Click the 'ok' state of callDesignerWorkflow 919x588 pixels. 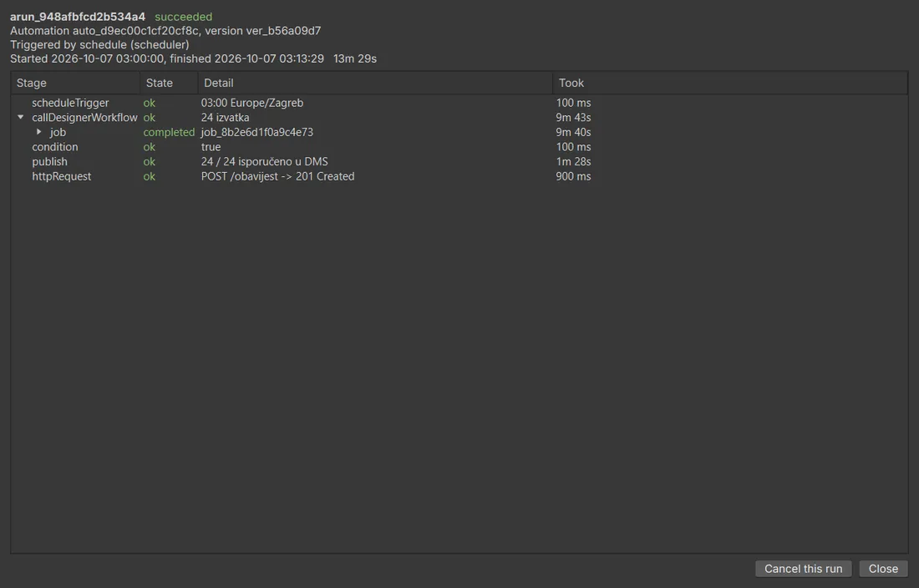(x=150, y=117)
